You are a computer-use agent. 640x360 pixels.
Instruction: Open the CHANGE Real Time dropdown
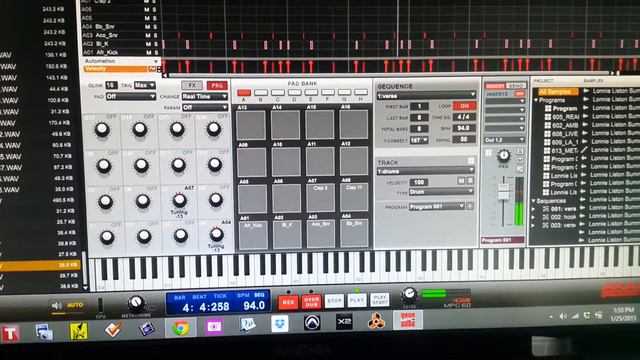point(205,96)
